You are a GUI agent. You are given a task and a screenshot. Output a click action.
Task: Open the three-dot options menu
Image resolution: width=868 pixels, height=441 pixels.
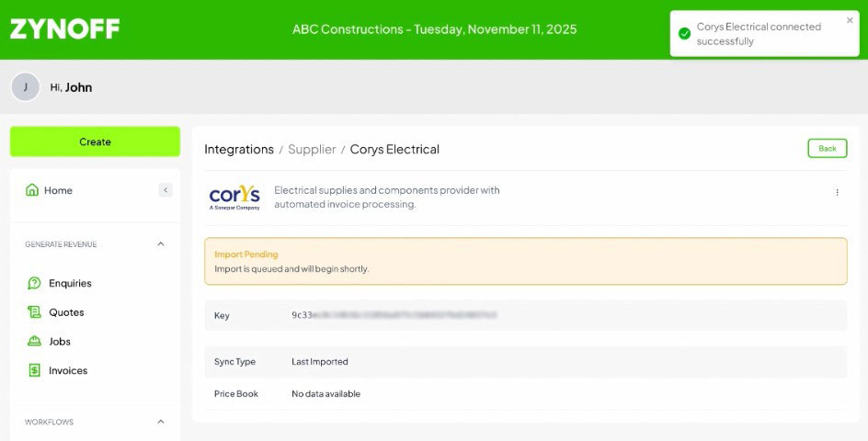pyautogui.click(x=837, y=192)
